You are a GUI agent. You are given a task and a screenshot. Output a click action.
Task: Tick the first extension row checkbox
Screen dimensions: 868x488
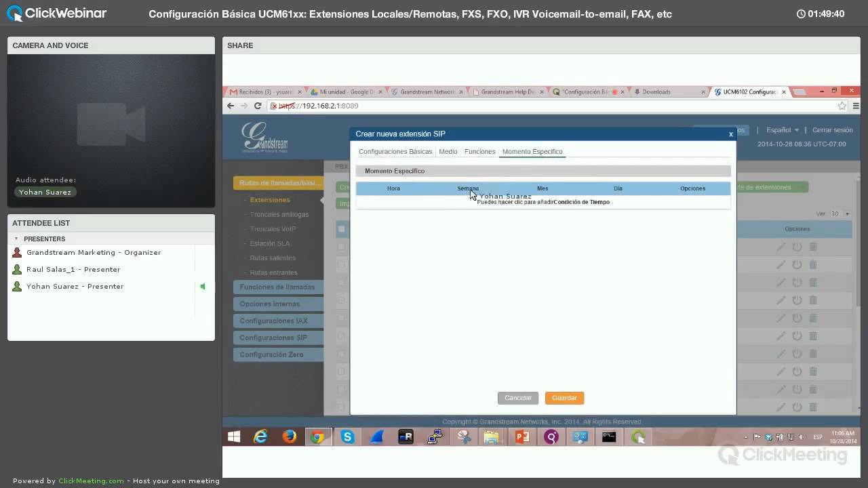pos(341,247)
